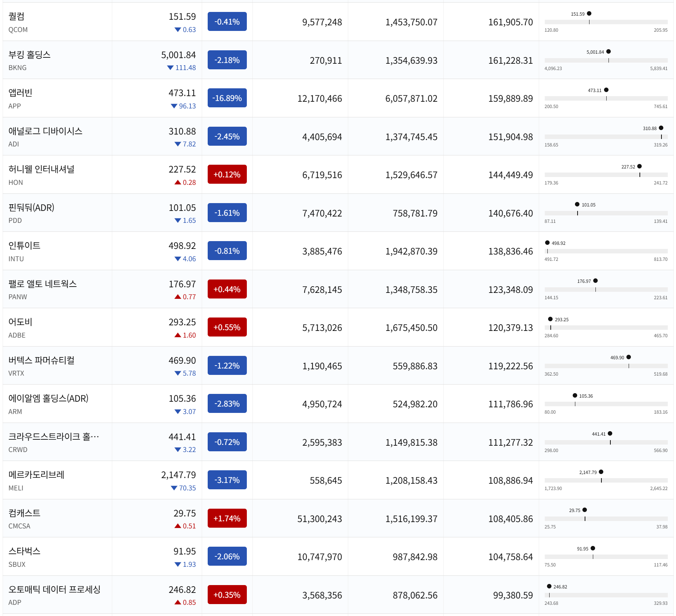The height and width of the screenshot is (616, 676).
Task: Select the -2.83% change badge
Action: [x=227, y=404]
